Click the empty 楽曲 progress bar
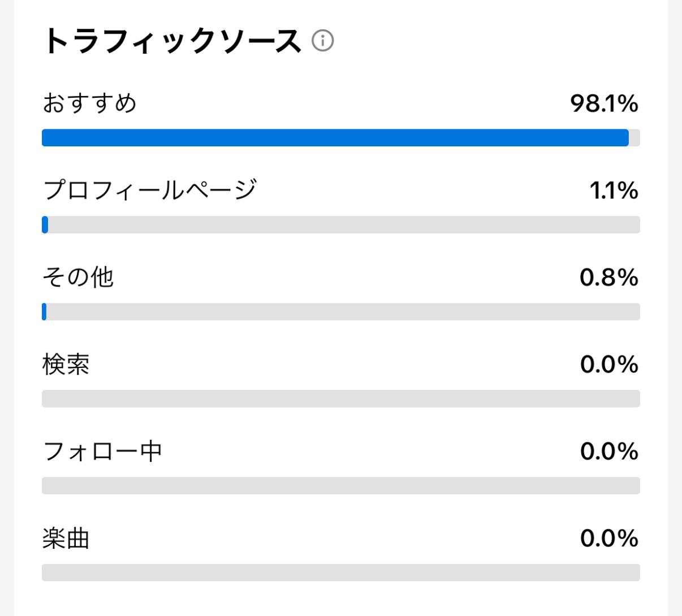Screen dimensions: 682x616 [x=340, y=572]
